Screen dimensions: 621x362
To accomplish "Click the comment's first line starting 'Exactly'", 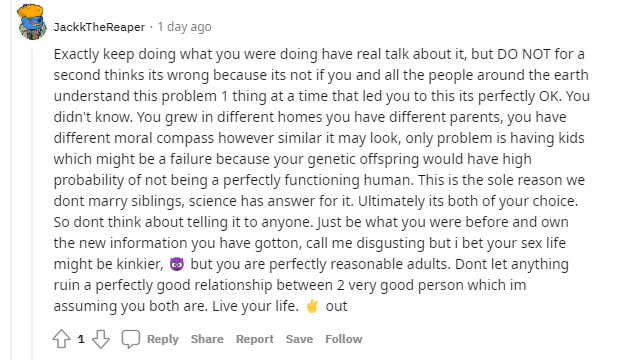I will pyautogui.click(x=319, y=54).
